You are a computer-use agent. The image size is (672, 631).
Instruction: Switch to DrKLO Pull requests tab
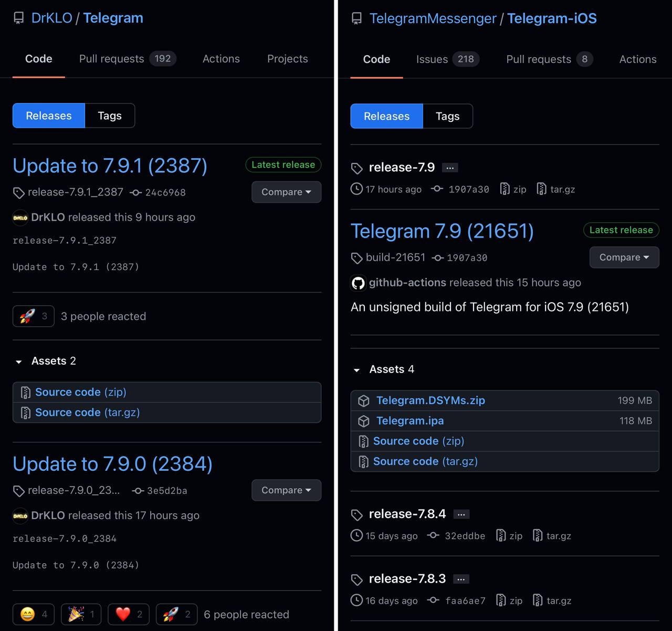pos(128,59)
